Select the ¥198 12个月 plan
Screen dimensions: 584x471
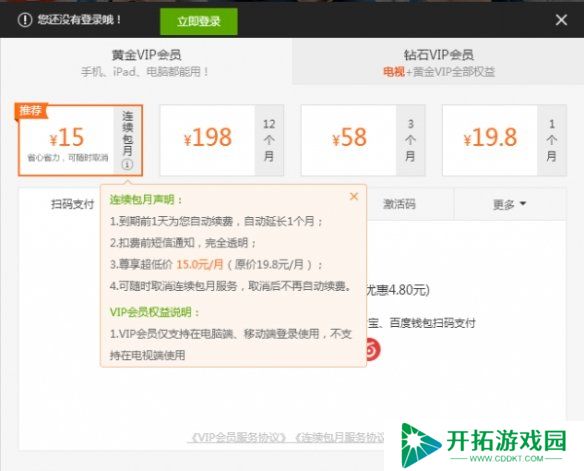222,140
